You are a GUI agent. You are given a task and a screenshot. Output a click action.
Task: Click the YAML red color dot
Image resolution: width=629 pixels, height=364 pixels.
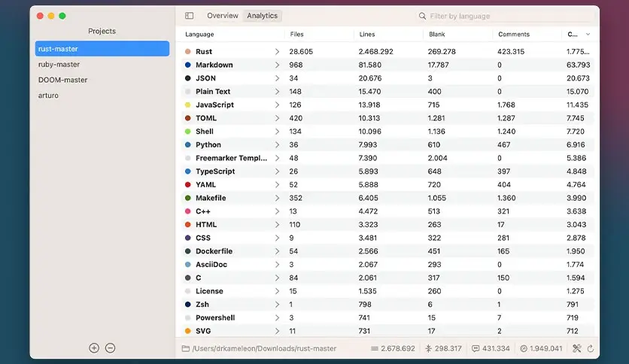click(188, 185)
